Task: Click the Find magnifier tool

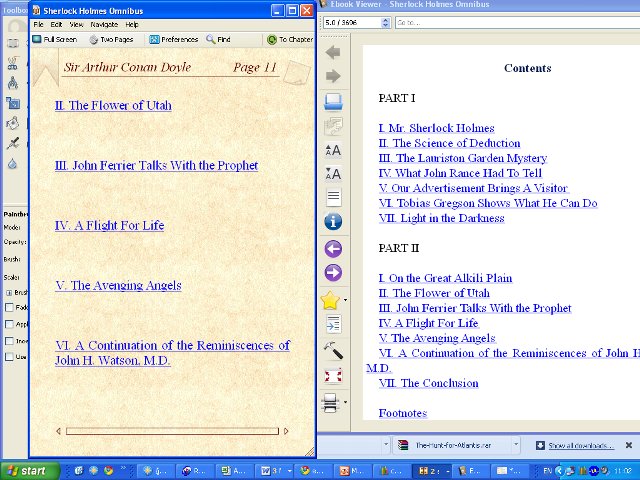Action: pyautogui.click(x=218, y=39)
